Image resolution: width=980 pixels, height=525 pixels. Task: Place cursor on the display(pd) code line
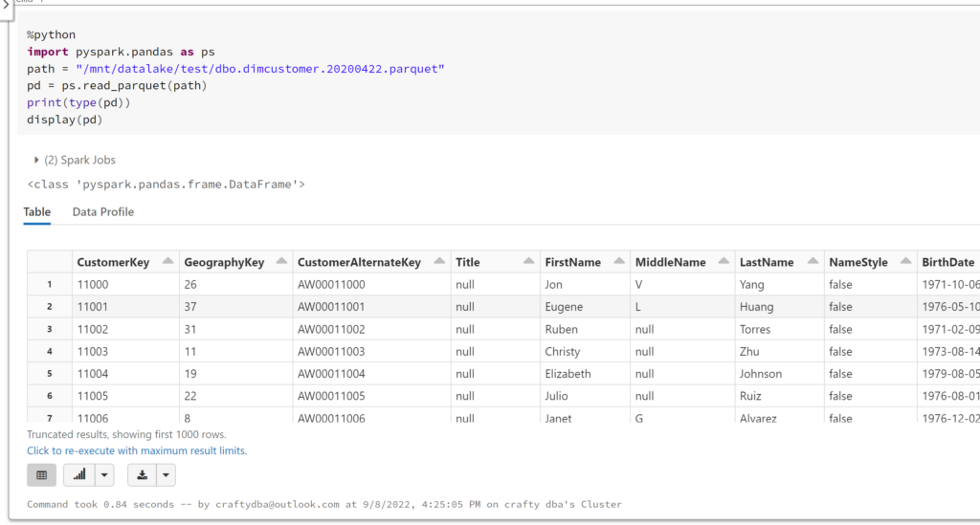coord(64,120)
